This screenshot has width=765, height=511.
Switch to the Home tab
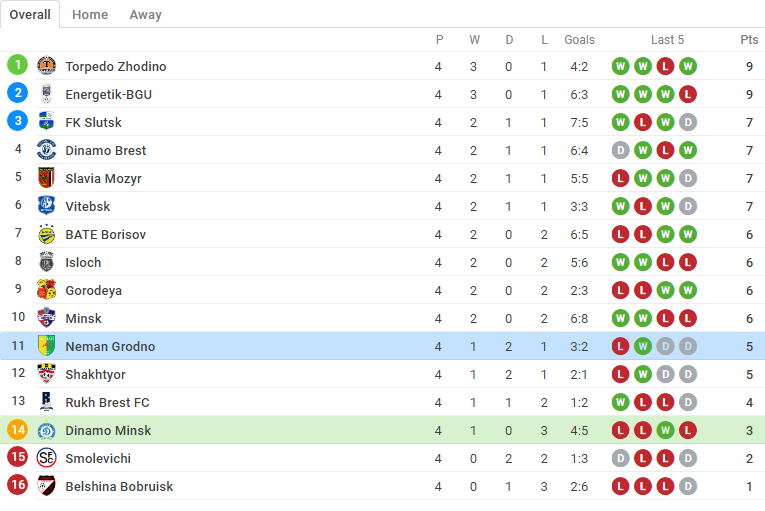click(90, 15)
